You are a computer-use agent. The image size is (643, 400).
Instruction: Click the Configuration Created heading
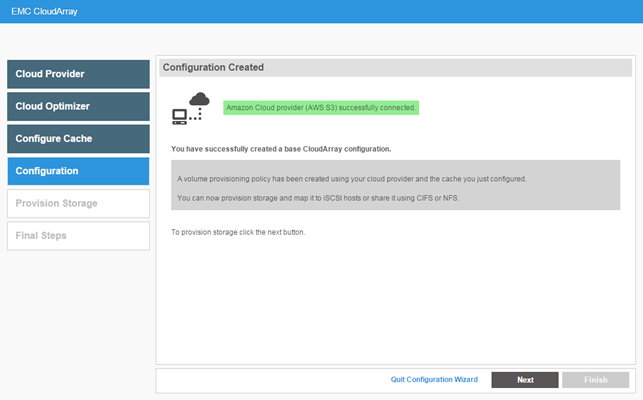213,67
